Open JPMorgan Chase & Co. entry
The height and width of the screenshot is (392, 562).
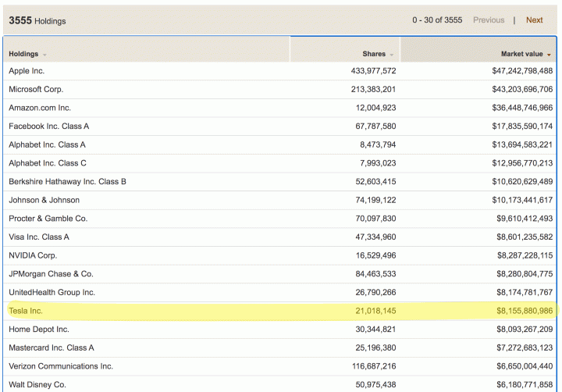coord(51,274)
